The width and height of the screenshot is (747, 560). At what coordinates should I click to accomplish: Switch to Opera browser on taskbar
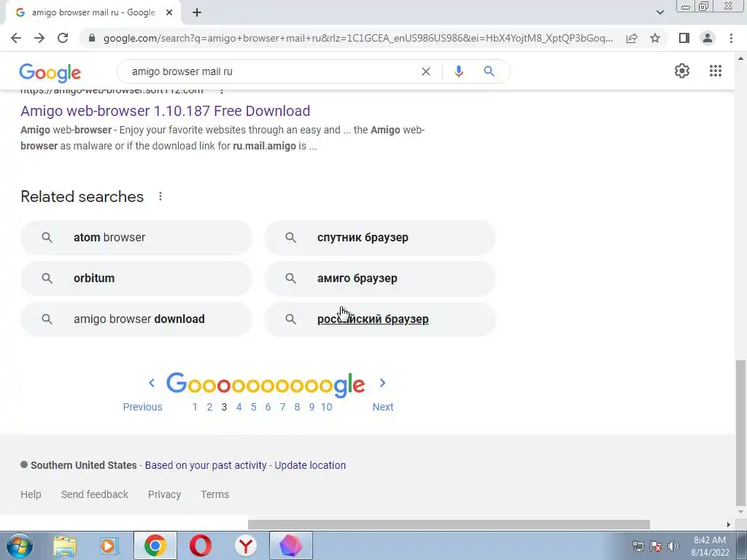coord(201,545)
